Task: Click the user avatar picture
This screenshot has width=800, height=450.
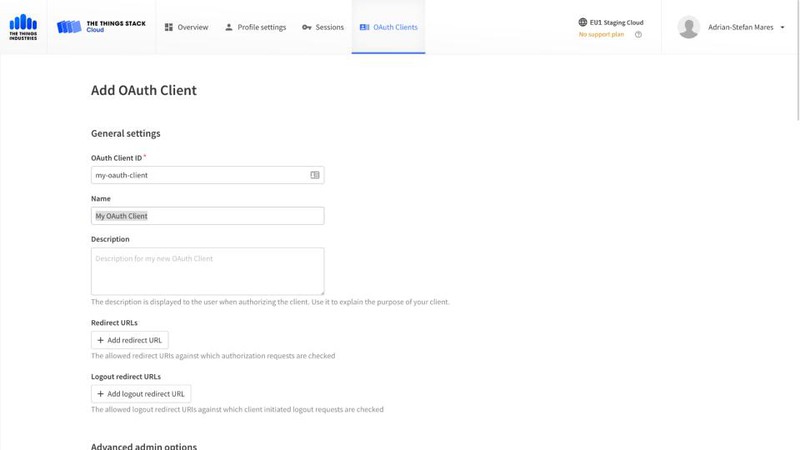Action: 688,28
